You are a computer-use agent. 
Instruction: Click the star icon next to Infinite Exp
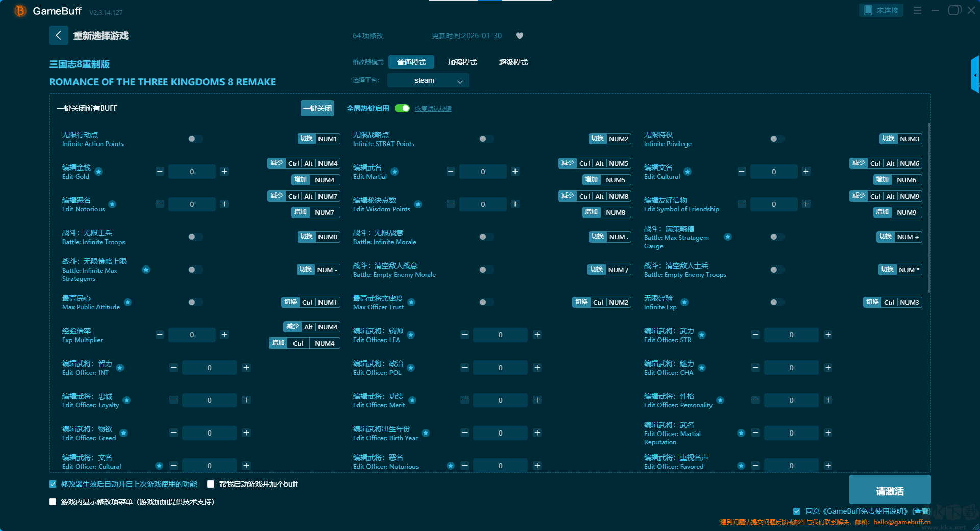[684, 302]
